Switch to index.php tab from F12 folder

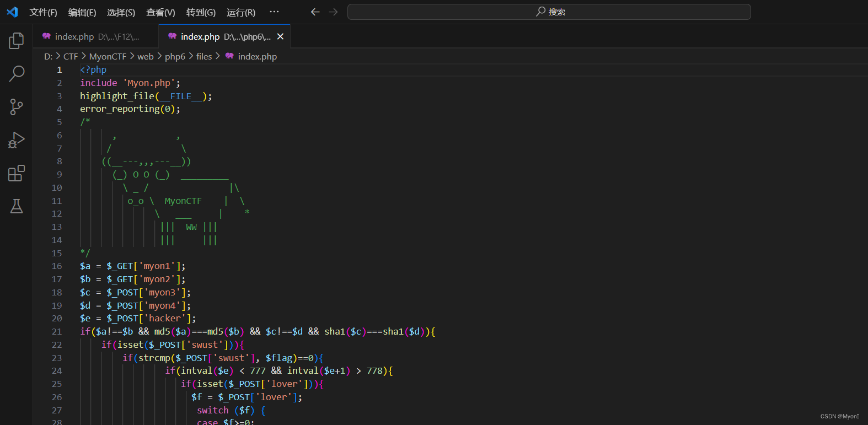96,36
